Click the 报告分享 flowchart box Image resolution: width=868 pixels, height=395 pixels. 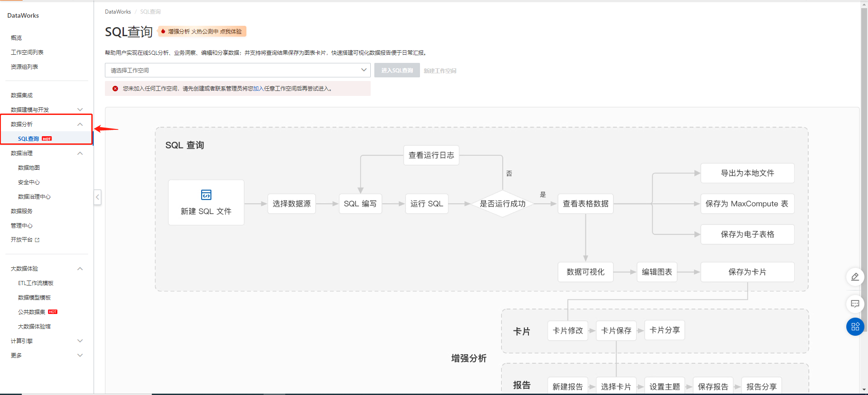(x=761, y=386)
